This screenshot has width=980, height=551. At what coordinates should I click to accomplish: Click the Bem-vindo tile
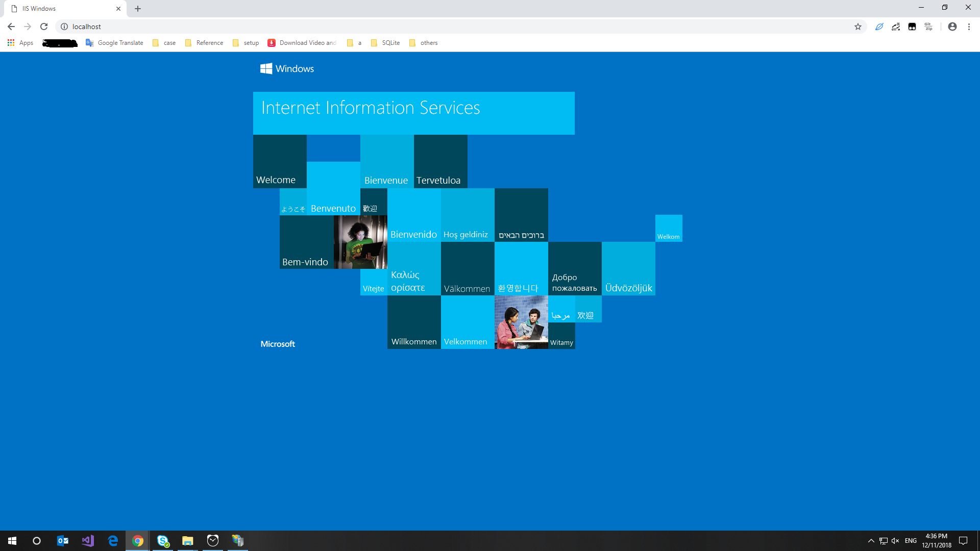coord(306,242)
